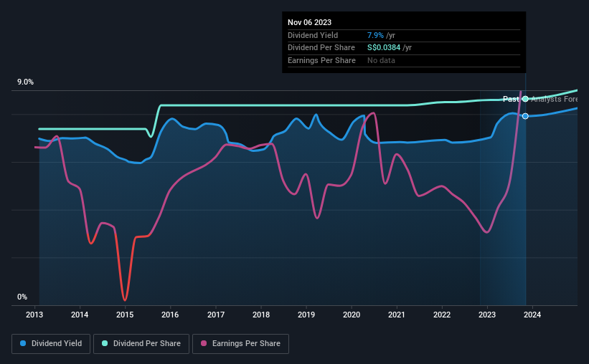Click the Dividend Yield row label in tooltip
The height and width of the screenshot is (364, 589).
pyautogui.click(x=313, y=35)
